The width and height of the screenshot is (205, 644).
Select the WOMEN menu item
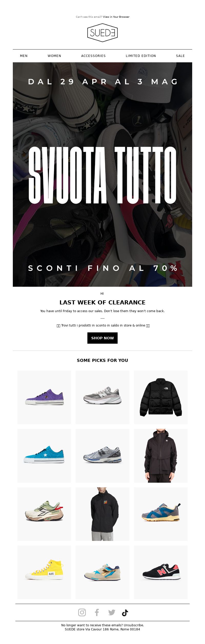pos(54,56)
